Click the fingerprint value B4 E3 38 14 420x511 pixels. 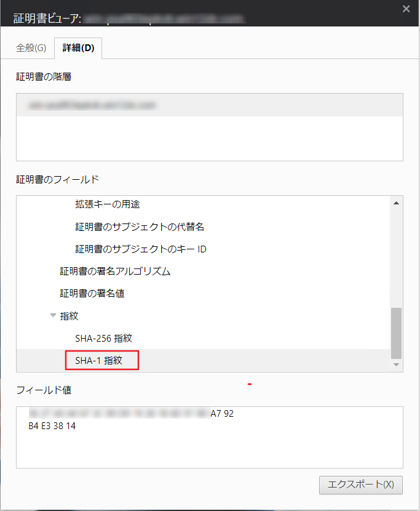[52, 426]
